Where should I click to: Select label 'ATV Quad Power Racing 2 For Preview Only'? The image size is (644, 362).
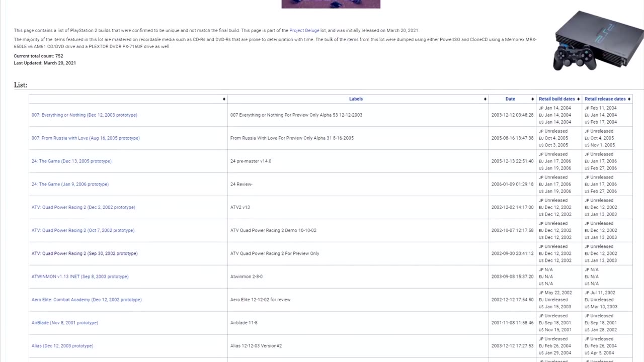coord(275,254)
